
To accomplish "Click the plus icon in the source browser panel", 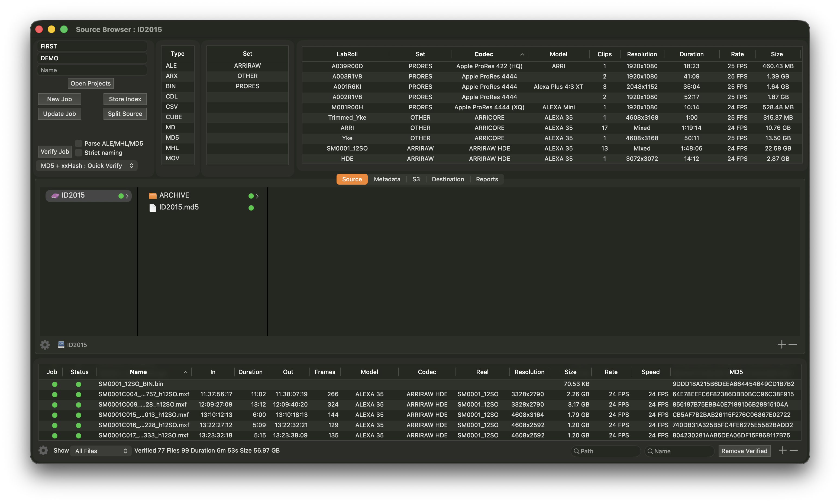I will [781, 344].
